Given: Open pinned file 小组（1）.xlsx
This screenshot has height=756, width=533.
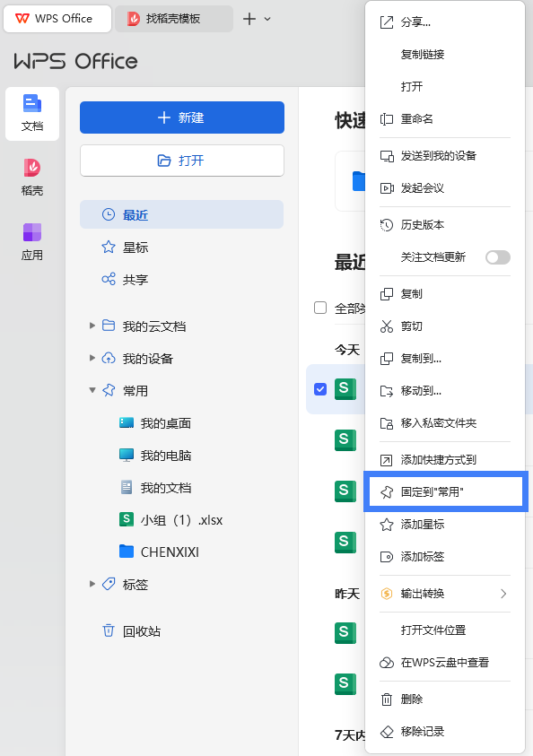Looking at the screenshot, I should tap(170, 520).
